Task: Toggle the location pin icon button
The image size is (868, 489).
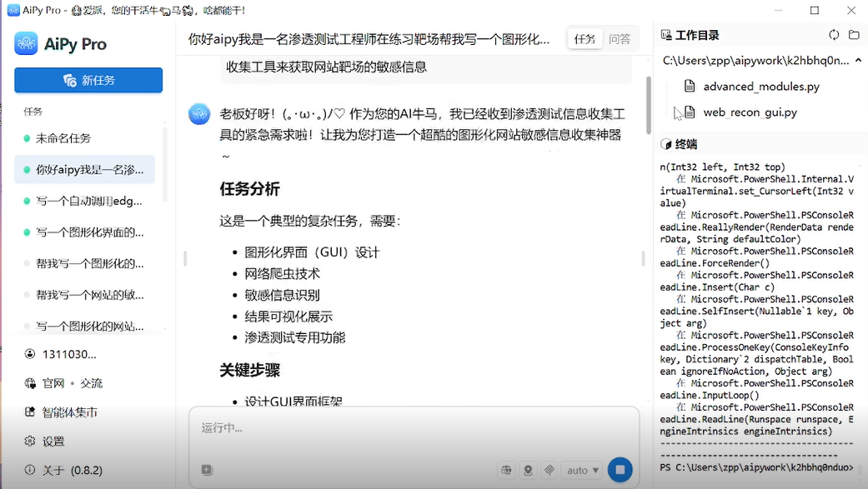Action: click(x=528, y=470)
